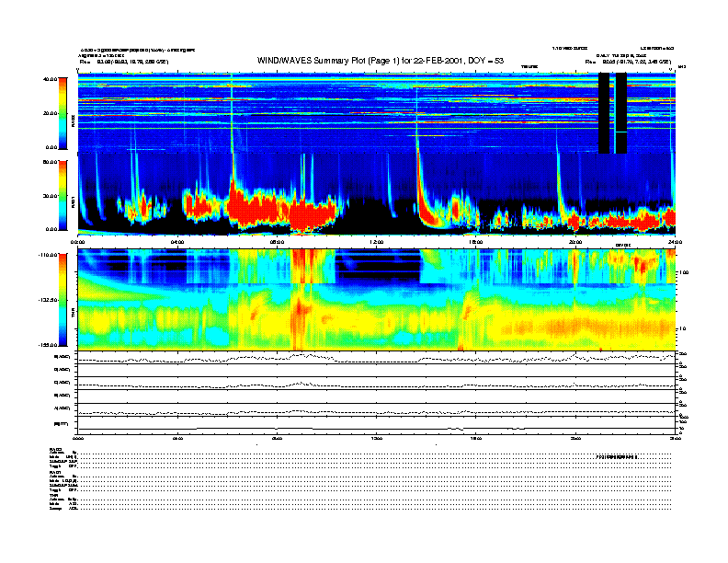
Task: Click the RAD2 heading in status rows
Action: point(55,449)
